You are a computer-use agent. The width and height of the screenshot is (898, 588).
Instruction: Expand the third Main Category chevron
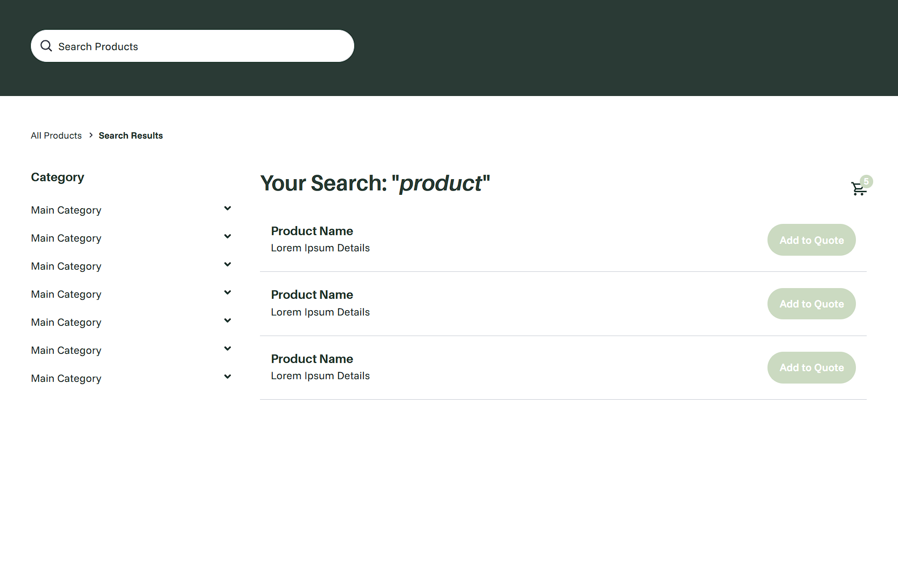point(228,264)
